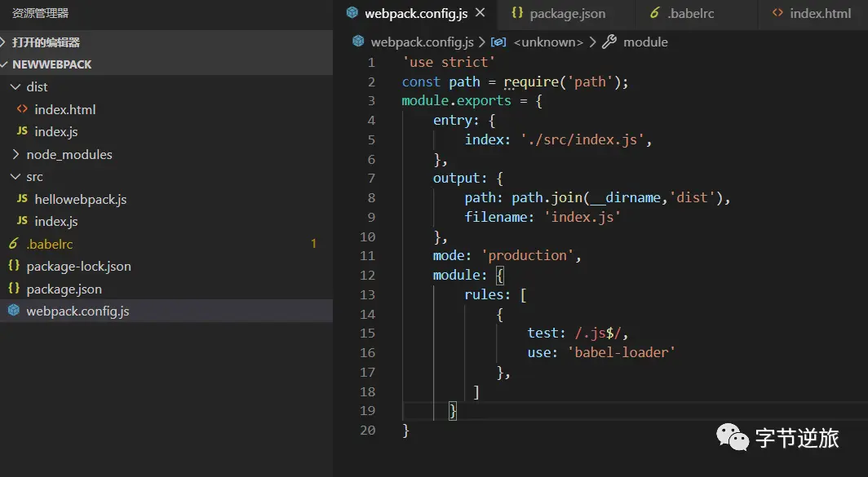The width and height of the screenshot is (868, 477).
Task: Click the JS icon beside hellowebpack.js
Action: [22, 198]
